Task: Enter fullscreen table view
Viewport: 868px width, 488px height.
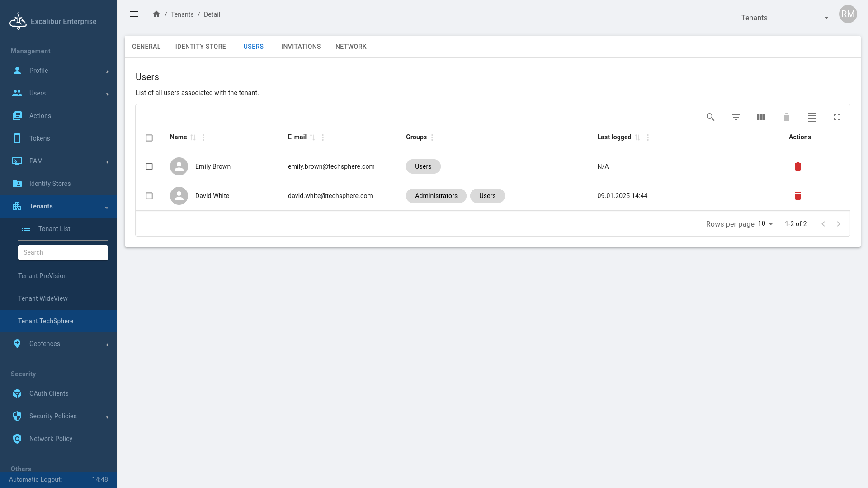Action: (837, 117)
